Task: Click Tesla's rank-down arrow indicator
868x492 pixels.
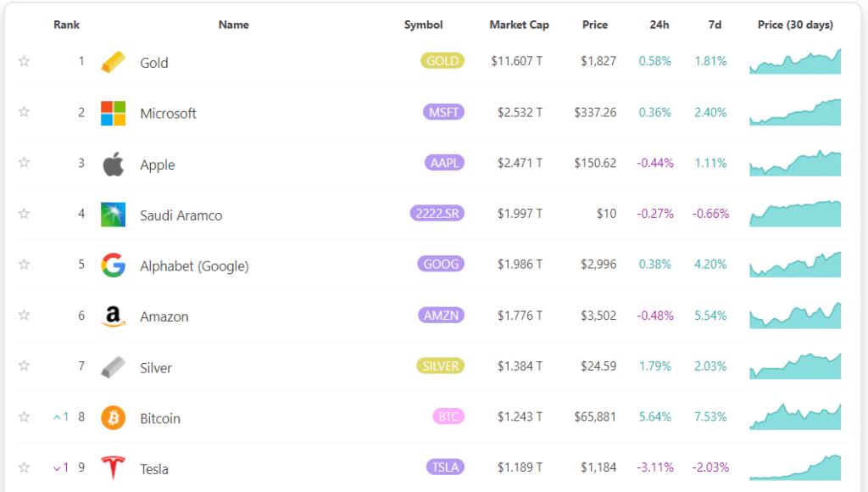Action: tap(61, 467)
